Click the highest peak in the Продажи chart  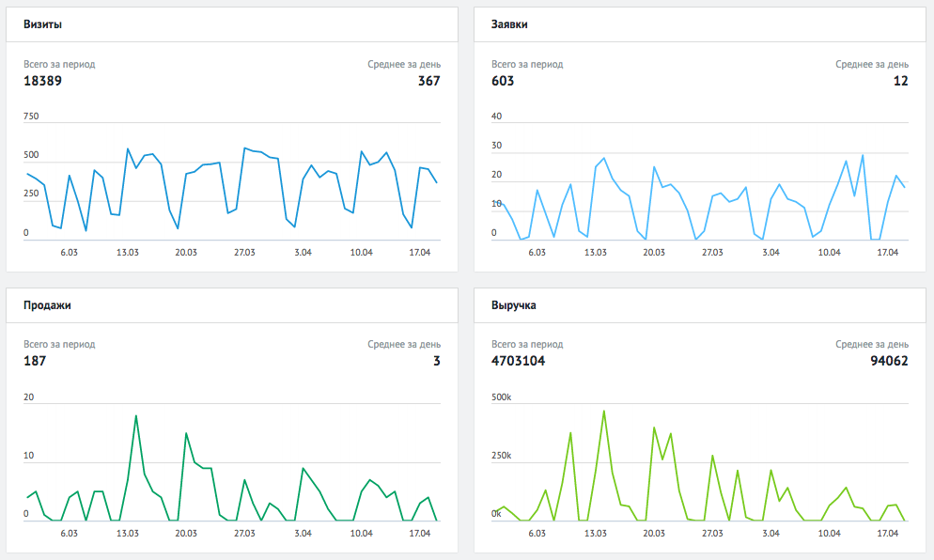click(x=136, y=415)
